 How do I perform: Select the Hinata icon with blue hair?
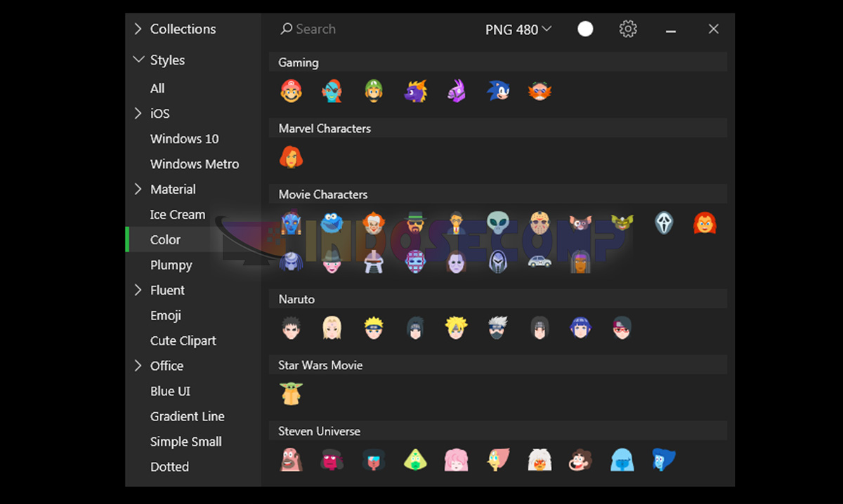coord(581,328)
